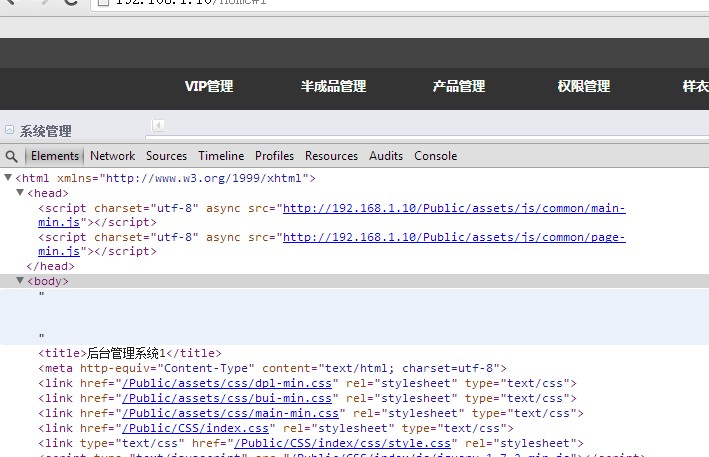The height and width of the screenshot is (457, 709).
Task: Switch to the Resources tab
Action: pyautogui.click(x=331, y=156)
